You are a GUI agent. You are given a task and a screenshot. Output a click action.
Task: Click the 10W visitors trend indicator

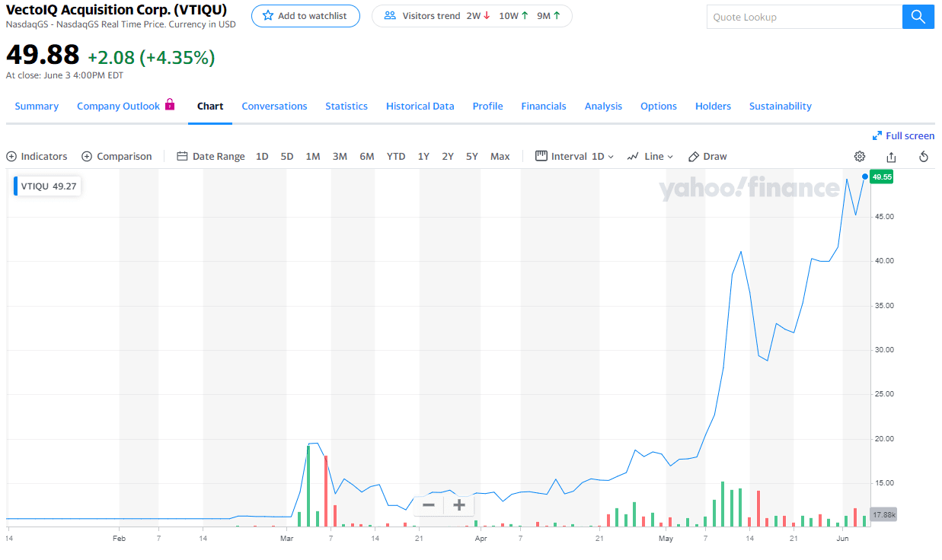tap(514, 16)
